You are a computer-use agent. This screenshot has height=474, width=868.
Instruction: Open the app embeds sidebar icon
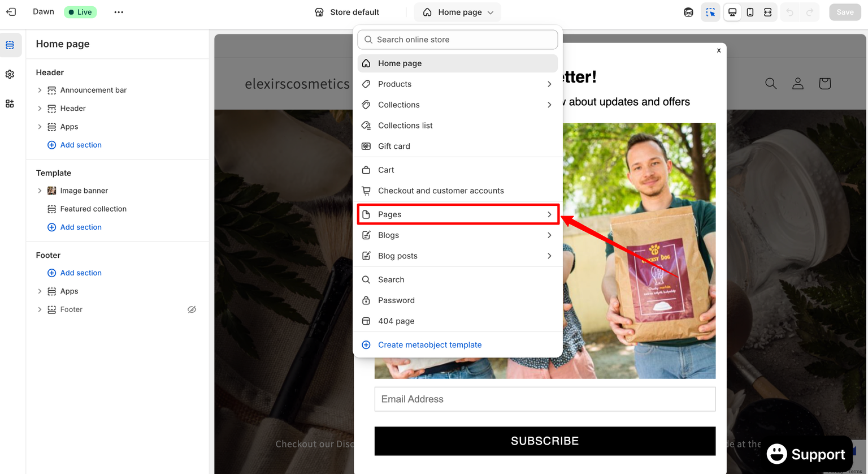10,104
